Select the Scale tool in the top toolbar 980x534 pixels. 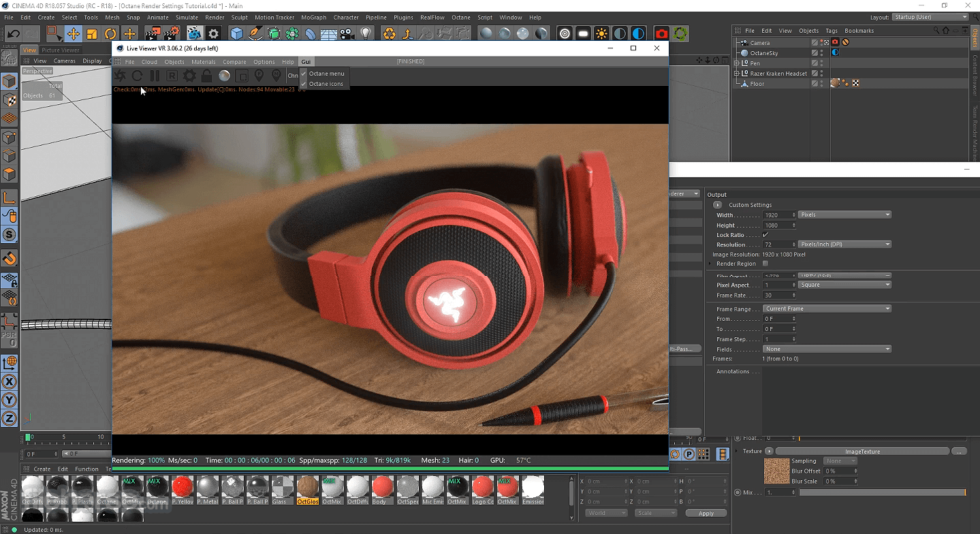click(92, 33)
